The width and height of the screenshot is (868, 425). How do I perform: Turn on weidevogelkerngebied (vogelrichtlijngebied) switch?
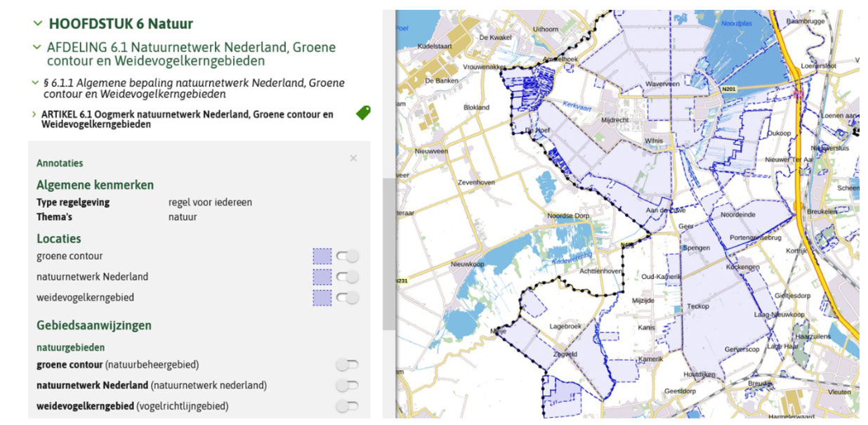[x=347, y=406]
